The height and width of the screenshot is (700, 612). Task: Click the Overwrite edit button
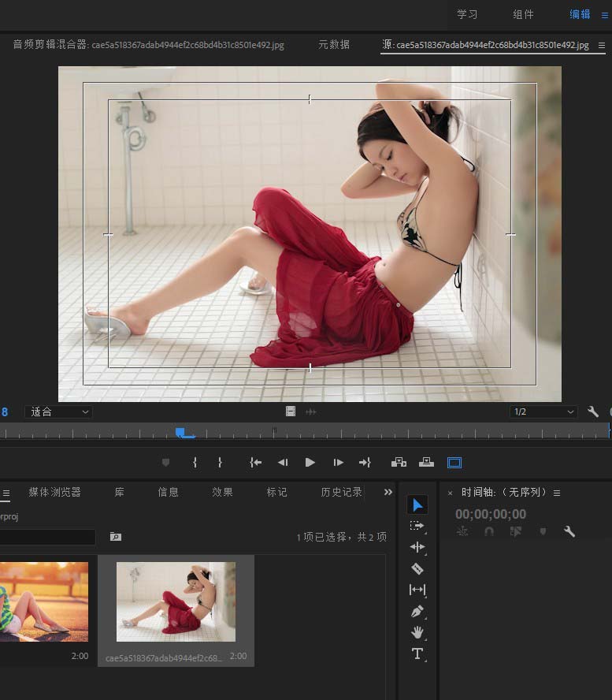[426, 463]
